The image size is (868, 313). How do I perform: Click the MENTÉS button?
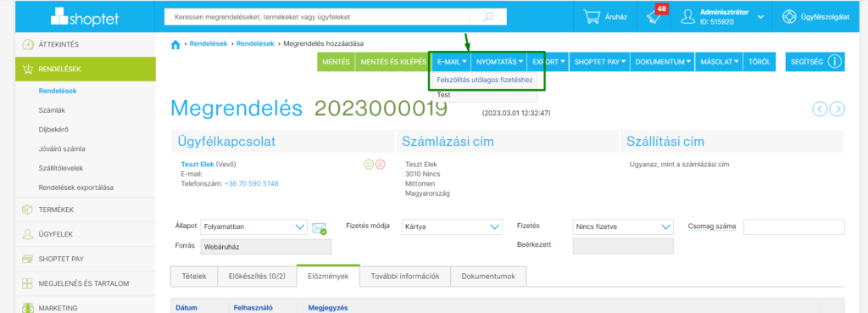click(336, 62)
